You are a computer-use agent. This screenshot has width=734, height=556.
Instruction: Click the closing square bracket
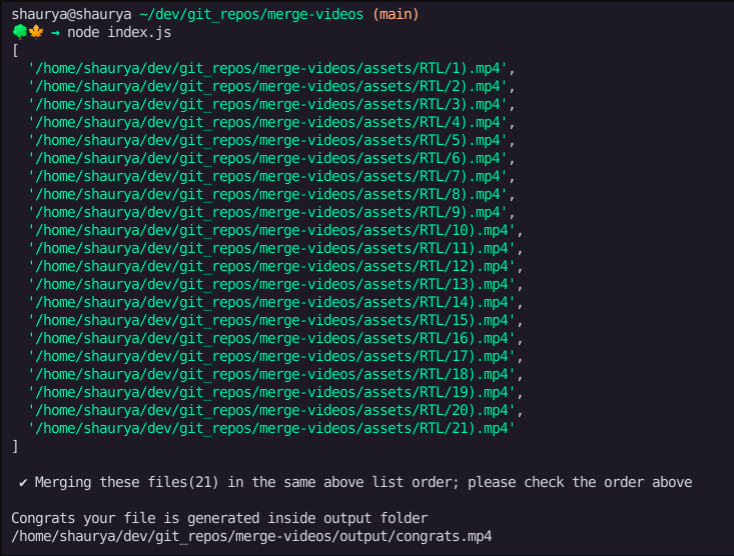pyautogui.click(x=15, y=446)
